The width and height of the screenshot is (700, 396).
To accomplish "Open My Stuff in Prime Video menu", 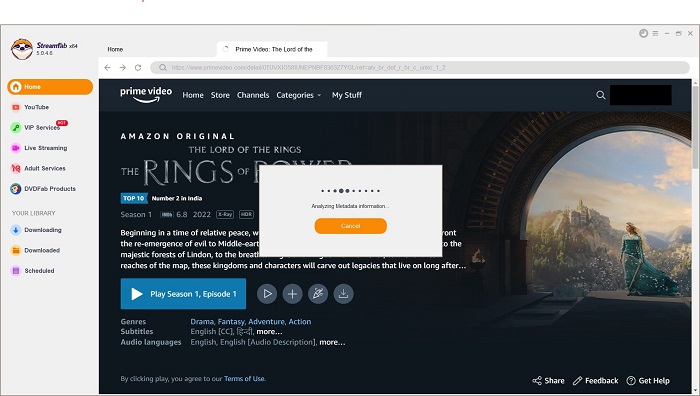I will 347,95.
